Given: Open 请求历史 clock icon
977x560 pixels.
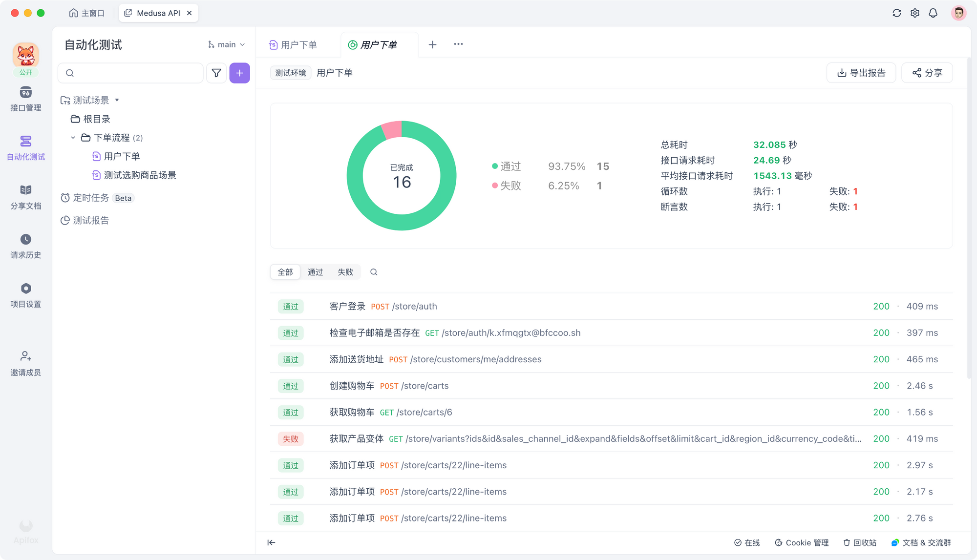Looking at the screenshot, I should click(25, 239).
